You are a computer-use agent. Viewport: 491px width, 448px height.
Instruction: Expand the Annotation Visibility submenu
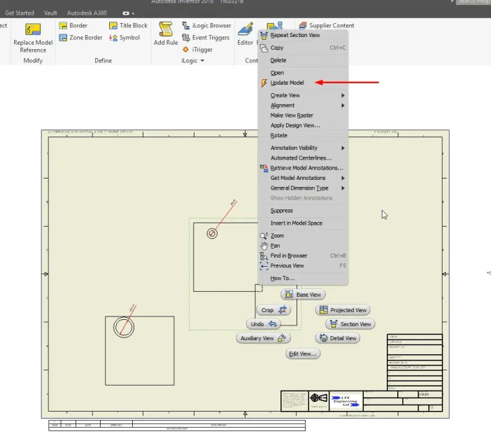343,148
